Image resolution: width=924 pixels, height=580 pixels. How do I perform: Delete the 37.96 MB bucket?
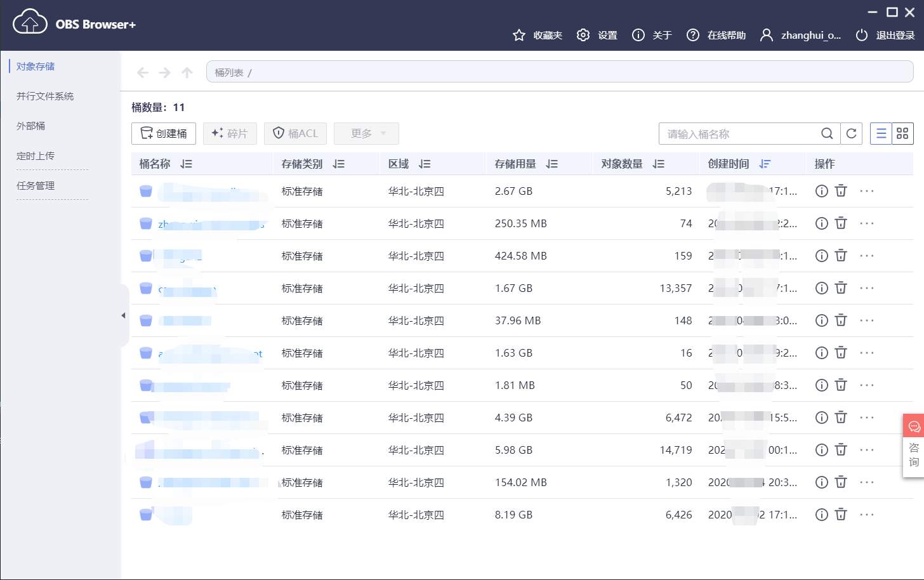click(841, 320)
